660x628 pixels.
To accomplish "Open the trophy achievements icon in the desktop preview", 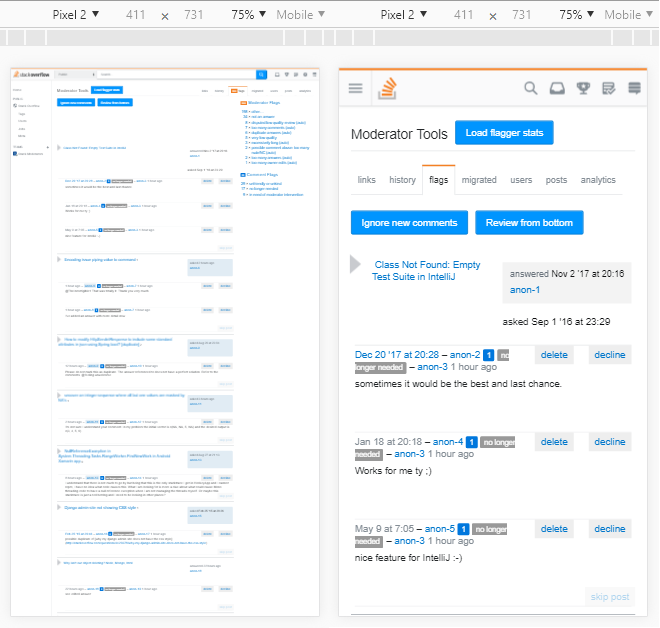I will coord(287,75).
